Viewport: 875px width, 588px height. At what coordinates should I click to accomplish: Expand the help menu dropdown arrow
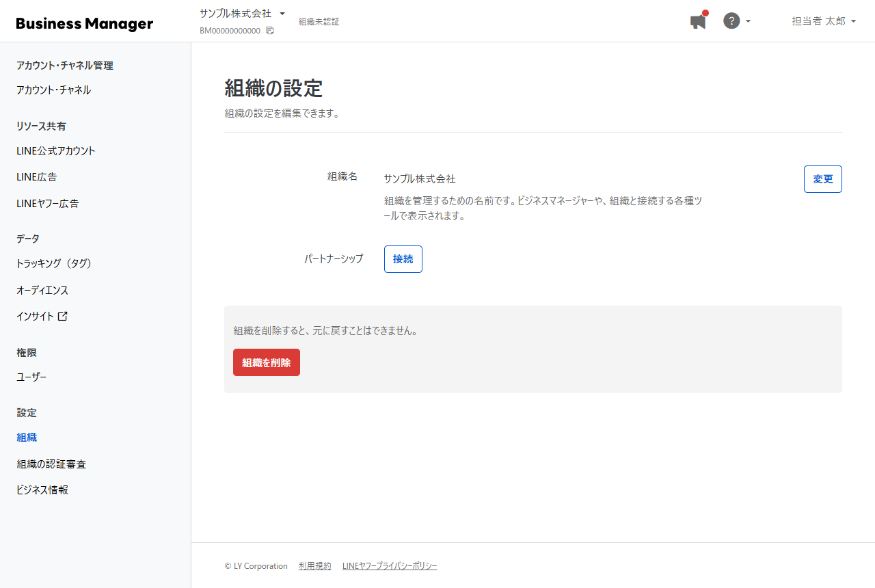coord(748,21)
